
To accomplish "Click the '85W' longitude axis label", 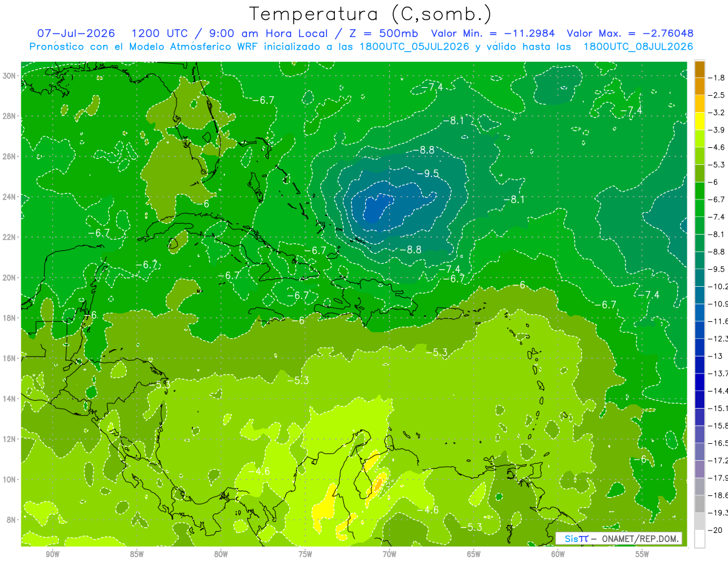I will [136, 554].
